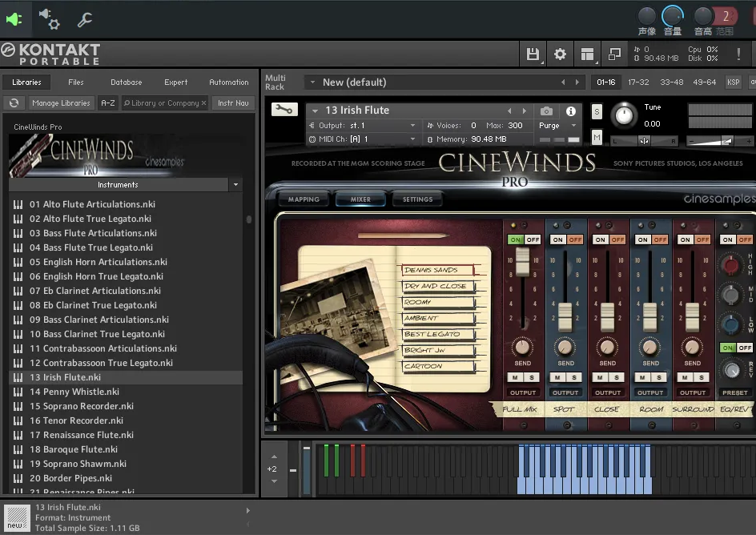Turn OFF the Full Mix channel
Screen dimensions: 756x535
click(x=533, y=239)
